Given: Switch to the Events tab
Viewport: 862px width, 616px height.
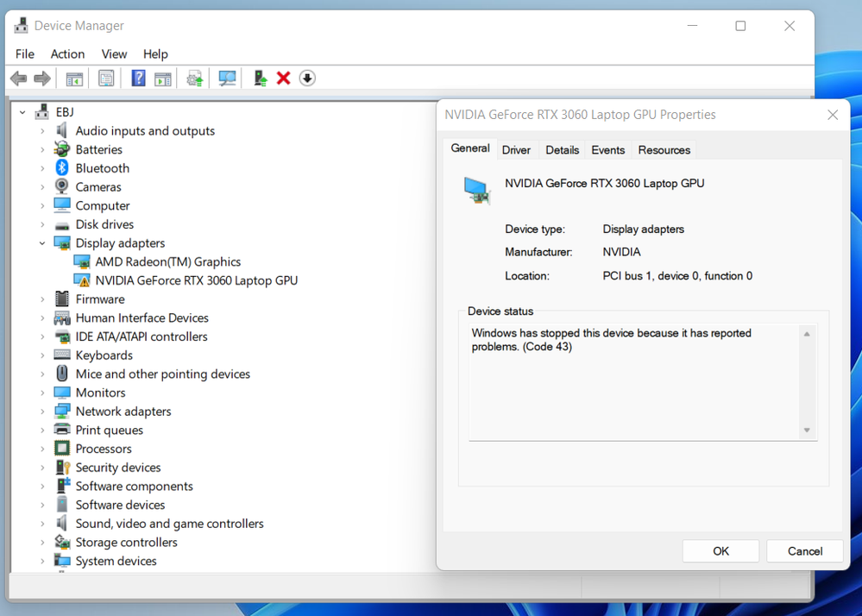Looking at the screenshot, I should click(607, 149).
